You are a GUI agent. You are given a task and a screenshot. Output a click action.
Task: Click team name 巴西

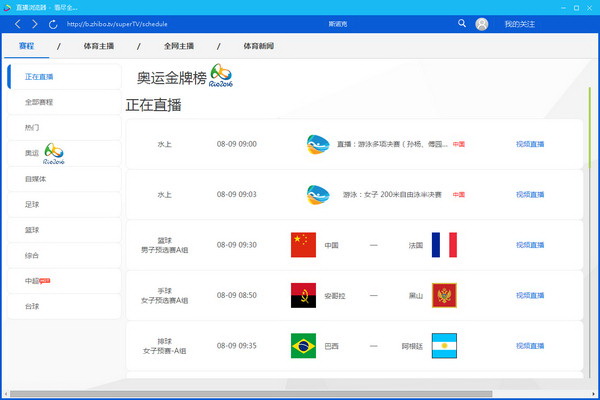[331, 346]
